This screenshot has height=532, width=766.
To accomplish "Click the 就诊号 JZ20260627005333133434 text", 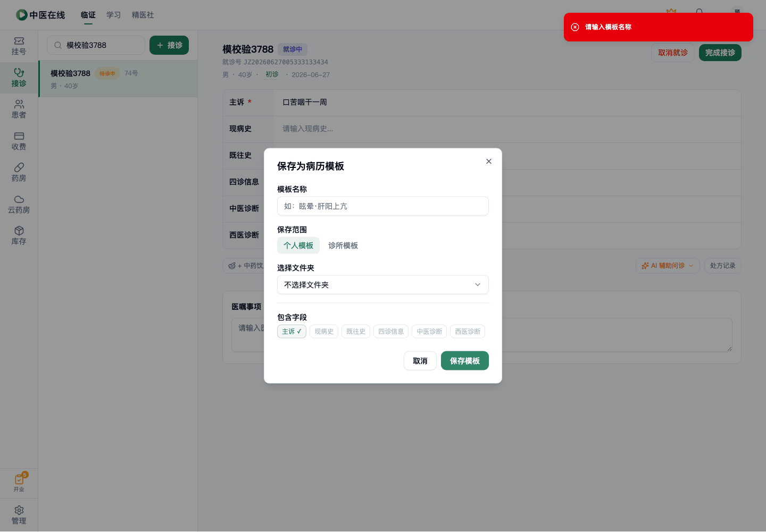I will pyautogui.click(x=275, y=62).
